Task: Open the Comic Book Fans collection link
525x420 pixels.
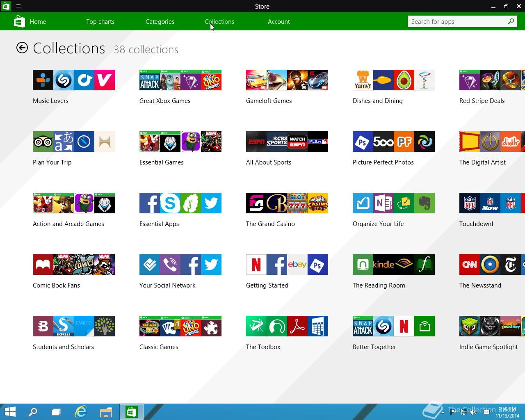Action: (x=56, y=285)
